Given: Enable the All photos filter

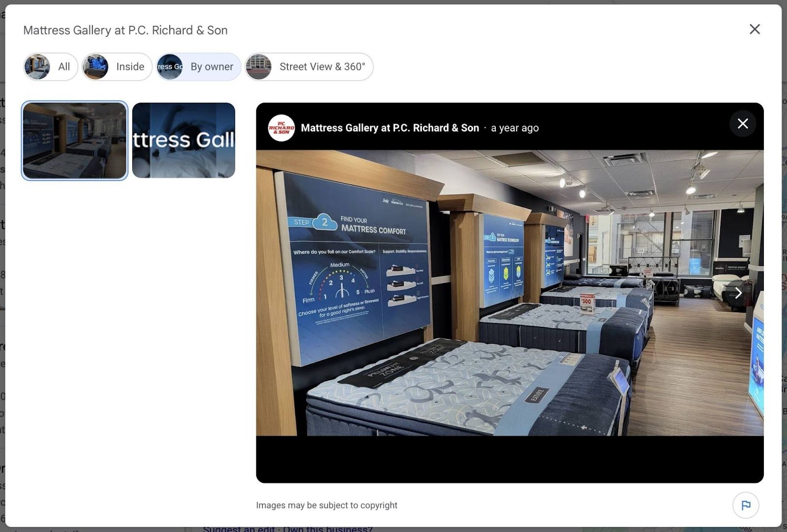Looking at the screenshot, I should [63, 66].
